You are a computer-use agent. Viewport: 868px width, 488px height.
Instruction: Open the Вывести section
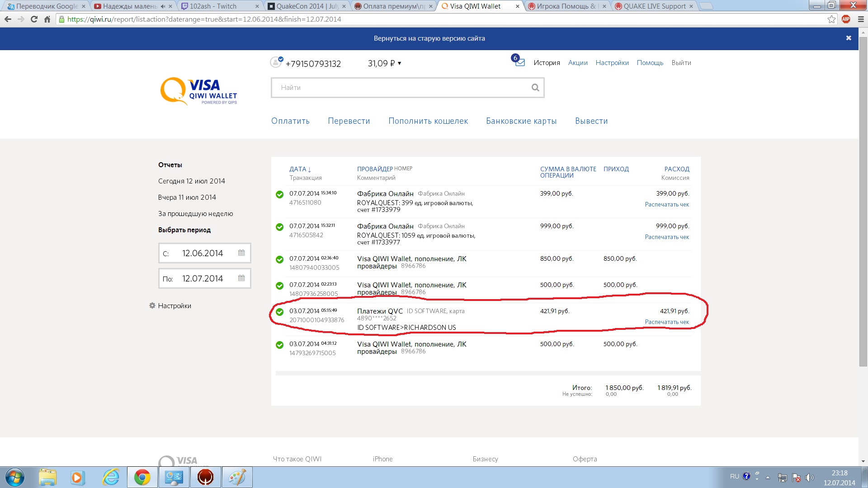[591, 121]
